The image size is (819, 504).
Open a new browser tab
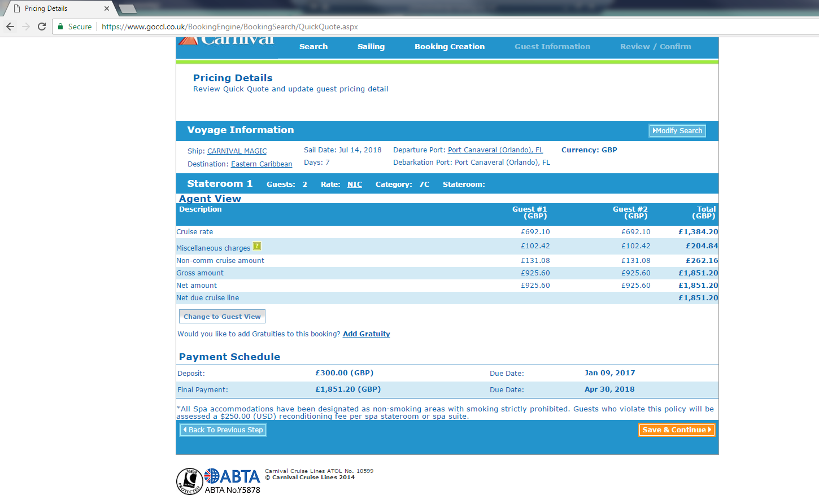127,8
